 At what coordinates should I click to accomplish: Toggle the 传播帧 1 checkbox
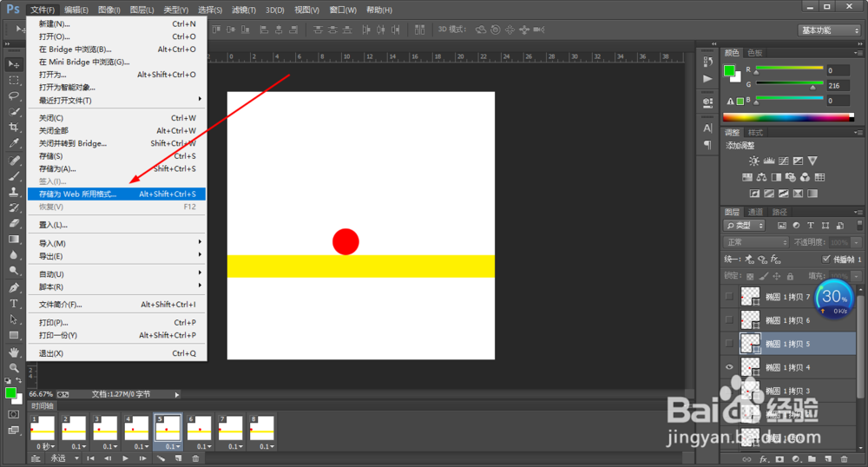pos(826,259)
